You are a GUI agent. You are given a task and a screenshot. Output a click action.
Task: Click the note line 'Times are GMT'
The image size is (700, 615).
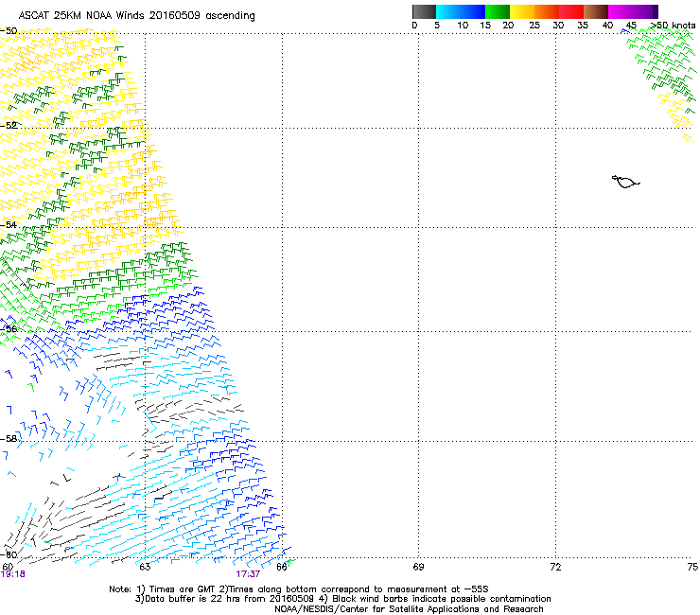pos(183,589)
